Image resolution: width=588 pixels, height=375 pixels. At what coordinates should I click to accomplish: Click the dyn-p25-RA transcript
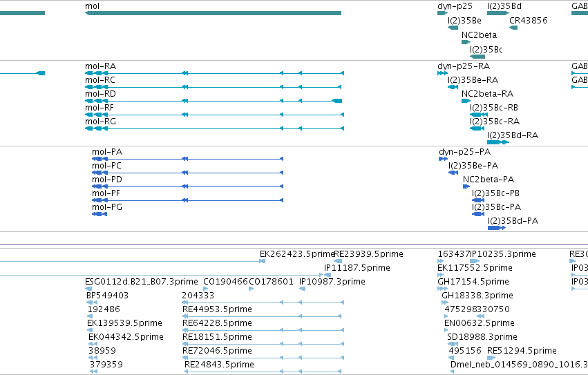(442, 73)
